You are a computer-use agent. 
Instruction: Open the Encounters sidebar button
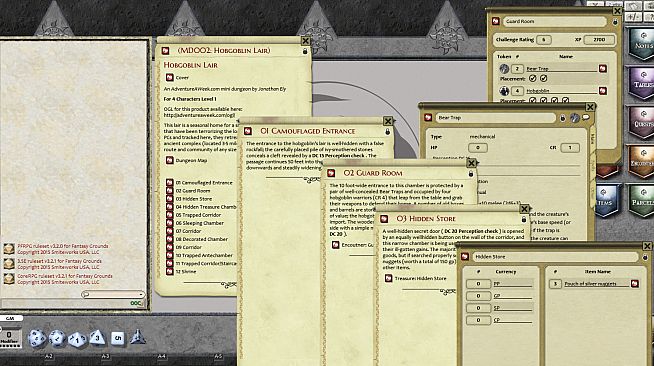pyautogui.click(x=642, y=161)
